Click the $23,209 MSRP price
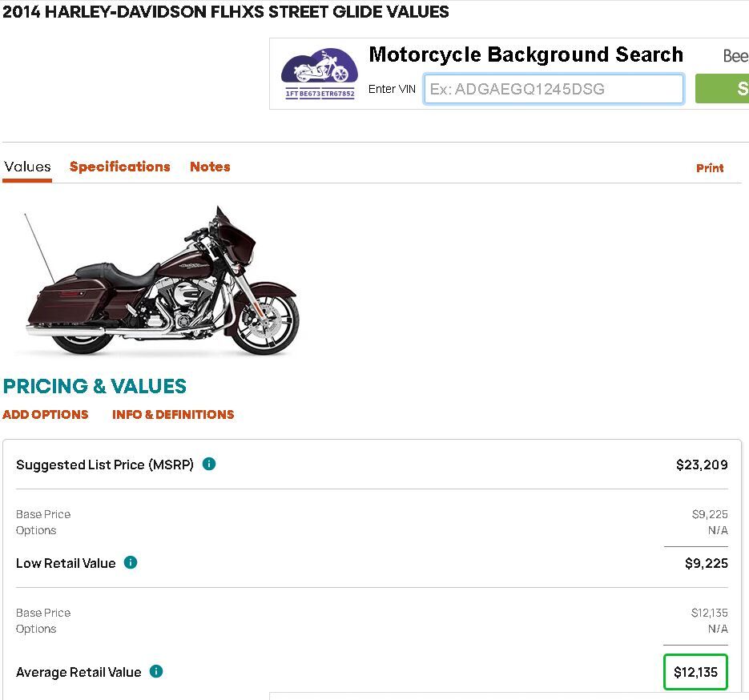Image resolution: width=749 pixels, height=700 pixels. [x=702, y=465]
